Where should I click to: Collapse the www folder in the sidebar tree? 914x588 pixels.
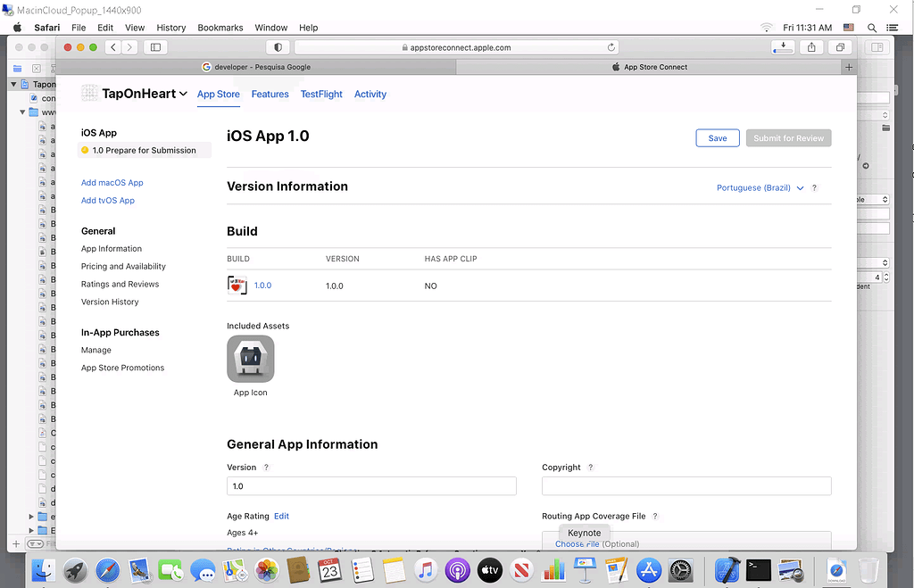click(21, 112)
